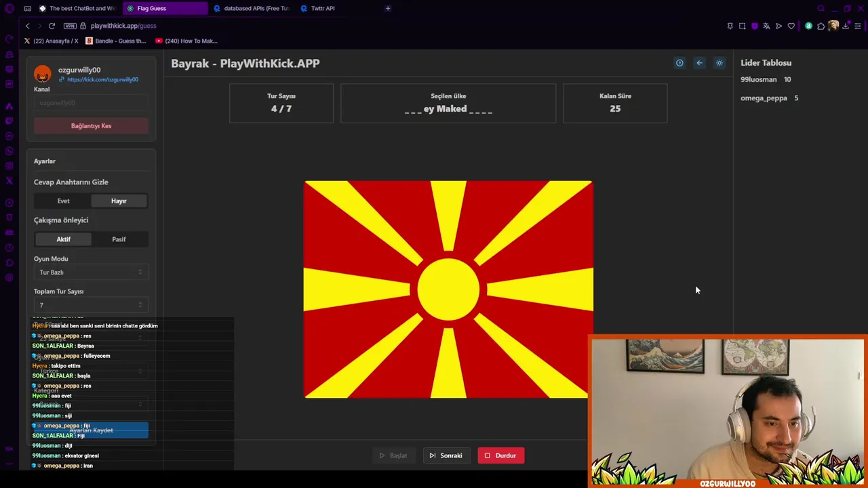868x488 pixels.
Task: Select 'Hayır' for Cevap Anahtarını Gizle
Action: [119, 201]
